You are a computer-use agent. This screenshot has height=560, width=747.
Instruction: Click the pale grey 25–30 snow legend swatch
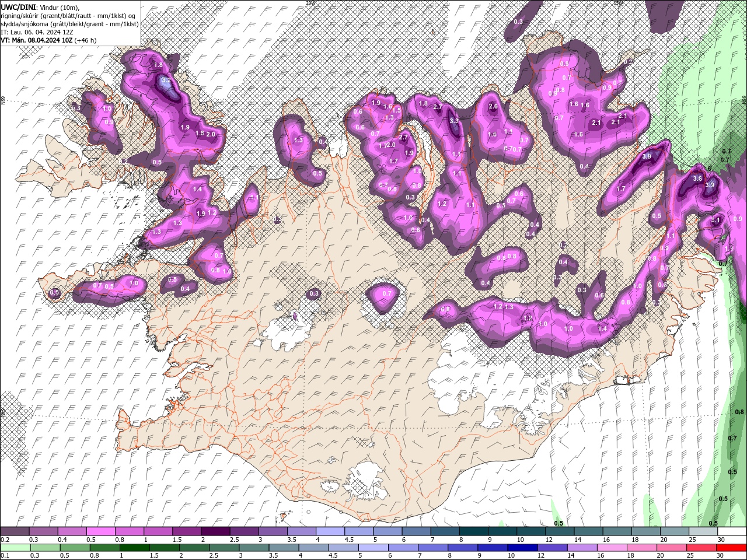pyautogui.click(x=703, y=531)
